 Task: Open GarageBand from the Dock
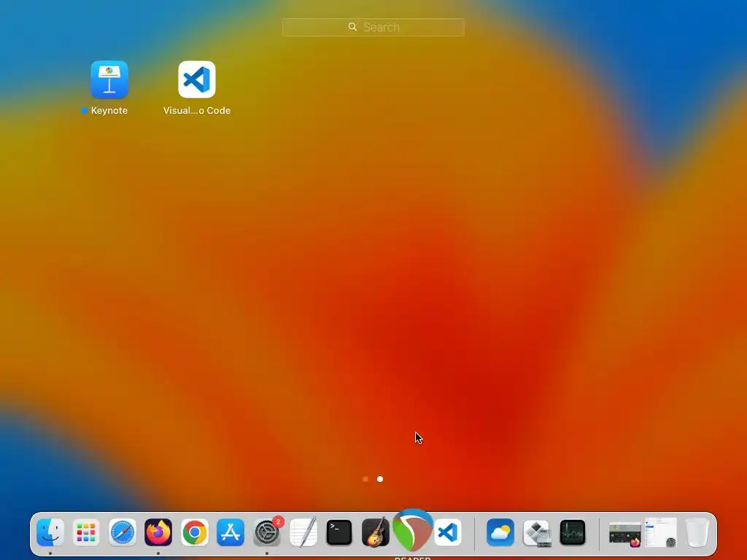tap(376, 532)
